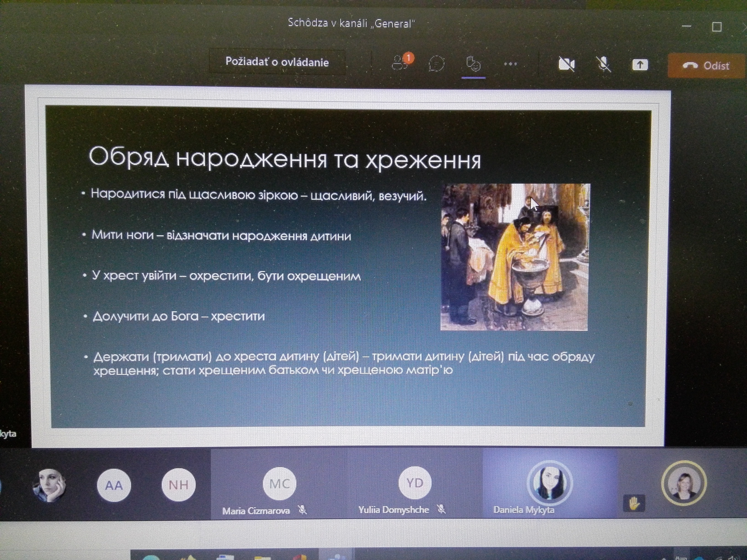Select the NH participant avatar
Viewport: 747px width, 560px height.
pyautogui.click(x=178, y=485)
